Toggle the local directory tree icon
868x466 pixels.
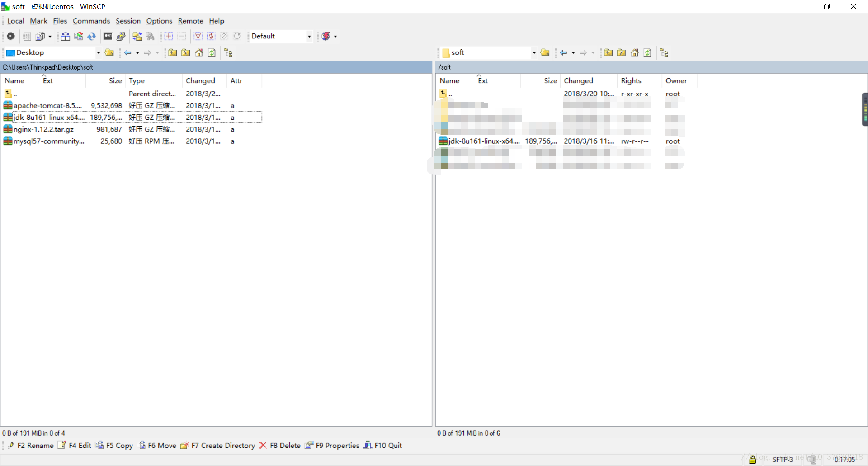[x=229, y=53]
